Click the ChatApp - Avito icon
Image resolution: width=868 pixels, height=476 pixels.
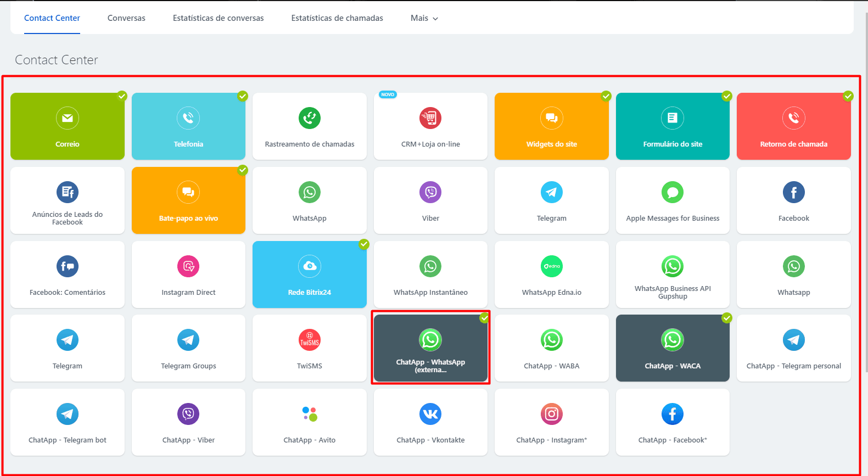click(x=310, y=414)
